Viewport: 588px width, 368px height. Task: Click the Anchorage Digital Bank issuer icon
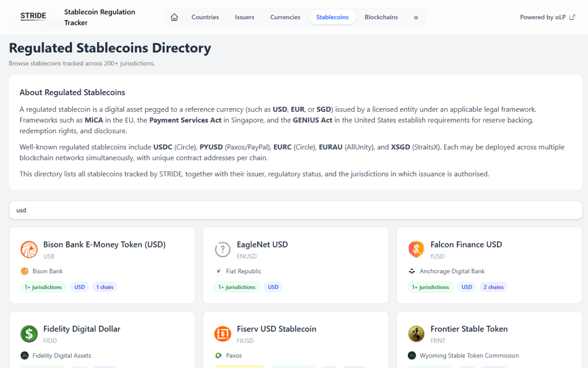point(412,271)
